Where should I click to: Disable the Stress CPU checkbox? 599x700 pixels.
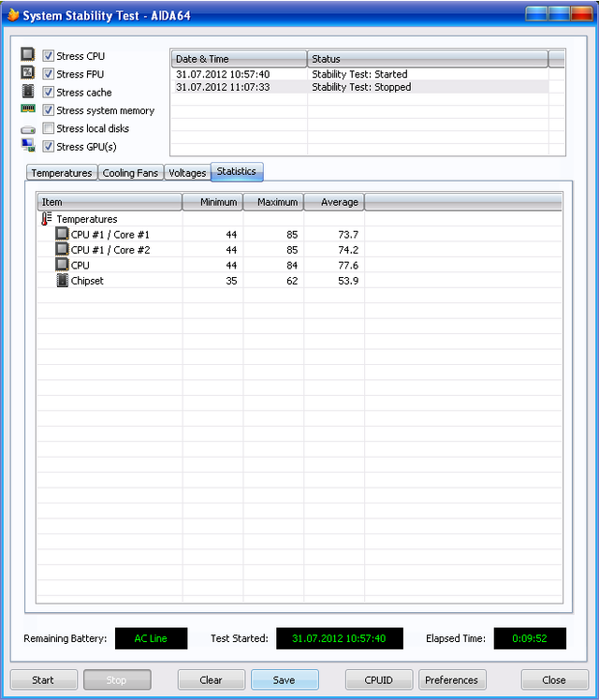48,56
